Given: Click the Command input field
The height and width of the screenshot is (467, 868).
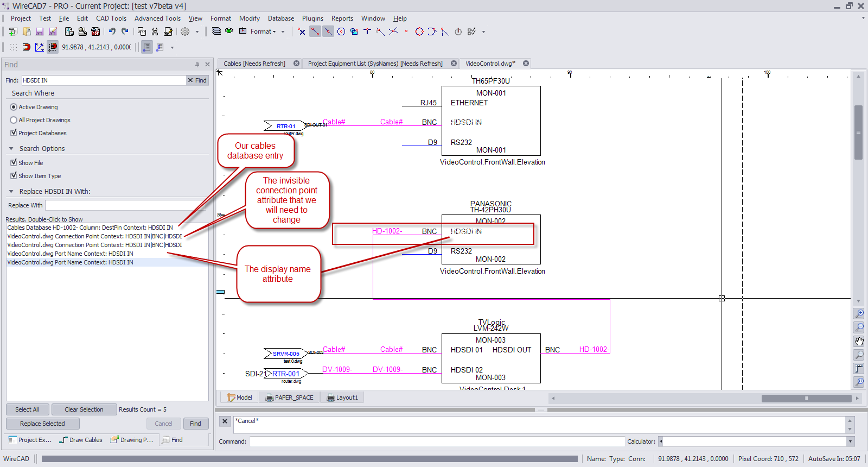Looking at the screenshot, I should 437,441.
